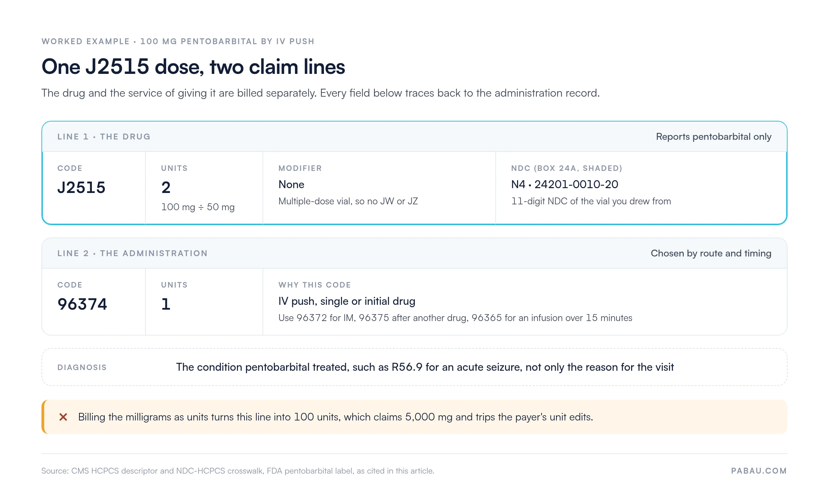Click the PABAU.COM footer text

(759, 471)
